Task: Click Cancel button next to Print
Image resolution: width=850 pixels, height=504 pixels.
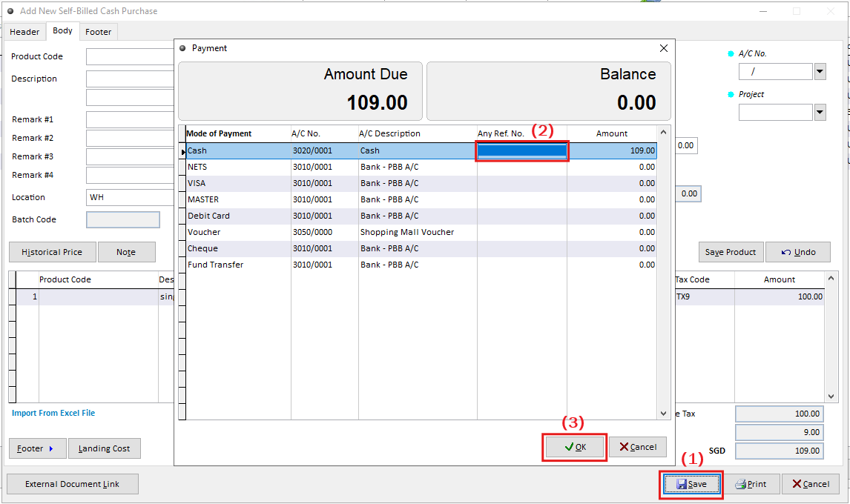Action: [x=811, y=484]
